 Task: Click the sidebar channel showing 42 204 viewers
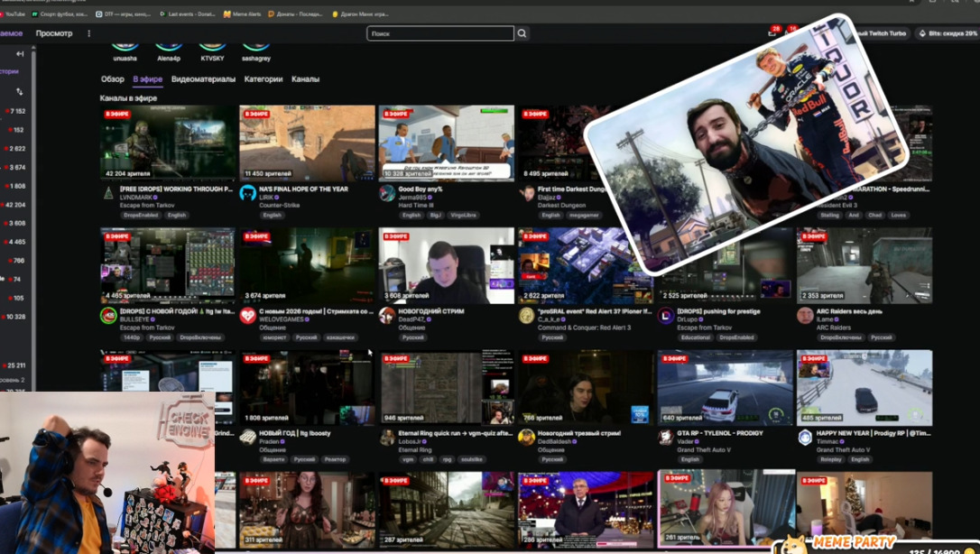tap(14, 205)
